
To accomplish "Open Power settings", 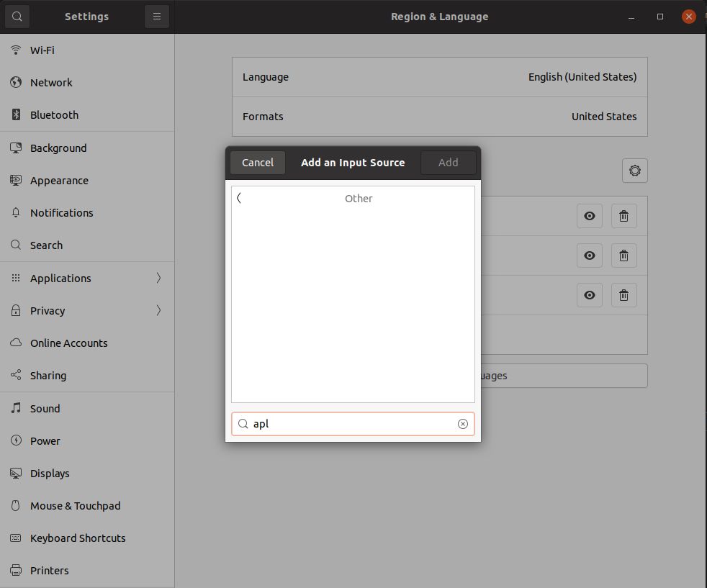I will pyautogui.click(x=87, y=441).
